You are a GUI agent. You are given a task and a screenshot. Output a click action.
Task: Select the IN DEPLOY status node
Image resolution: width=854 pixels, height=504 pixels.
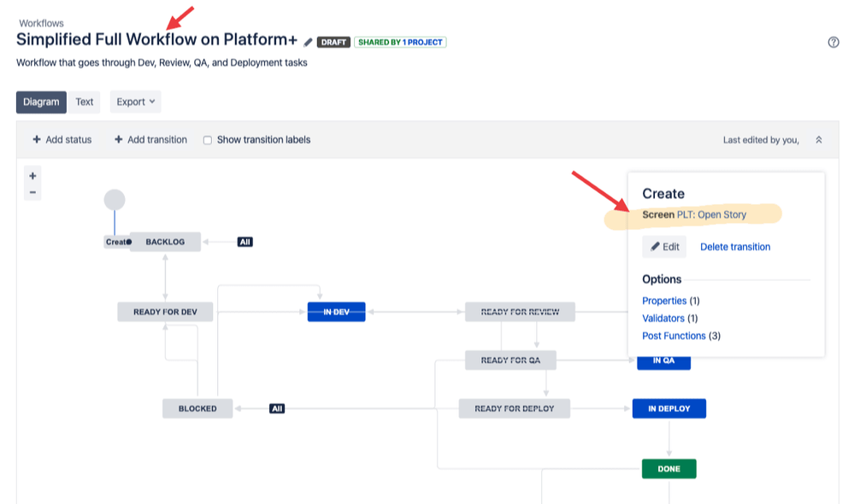[x=668, y=408]
